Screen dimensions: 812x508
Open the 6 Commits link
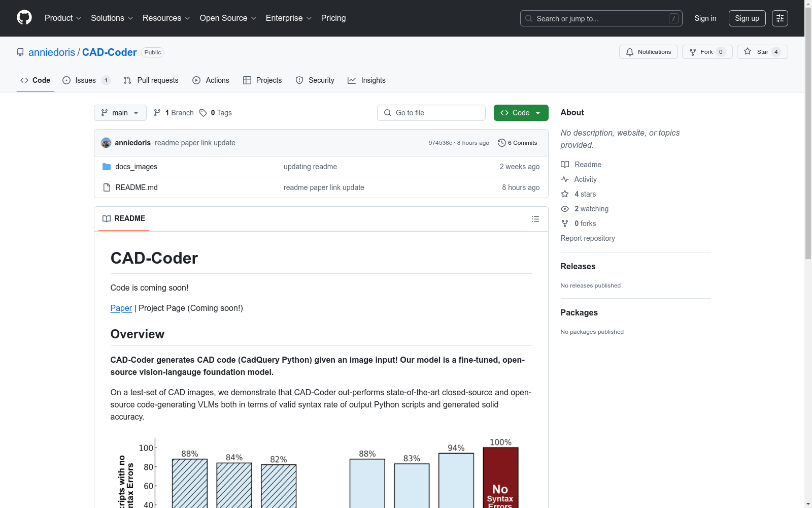click(518, 143)
